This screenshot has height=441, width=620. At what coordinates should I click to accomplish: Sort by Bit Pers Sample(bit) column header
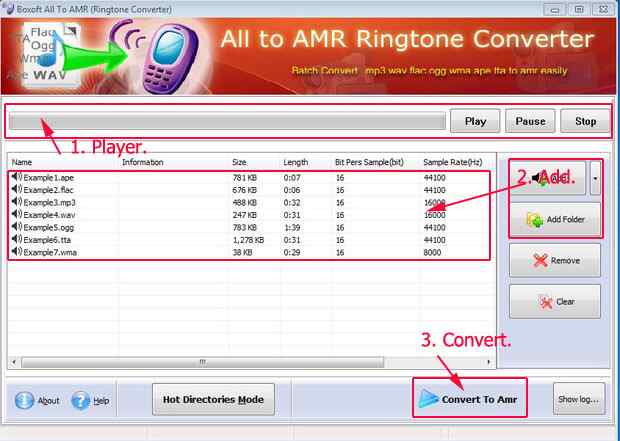(x=369, y=162)
